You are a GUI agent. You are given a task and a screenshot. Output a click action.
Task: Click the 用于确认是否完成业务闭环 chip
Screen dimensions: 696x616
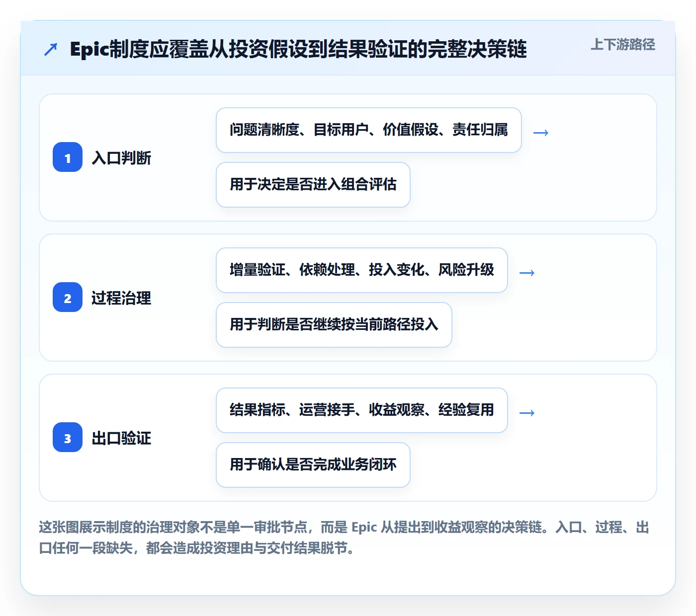[313, 465]
